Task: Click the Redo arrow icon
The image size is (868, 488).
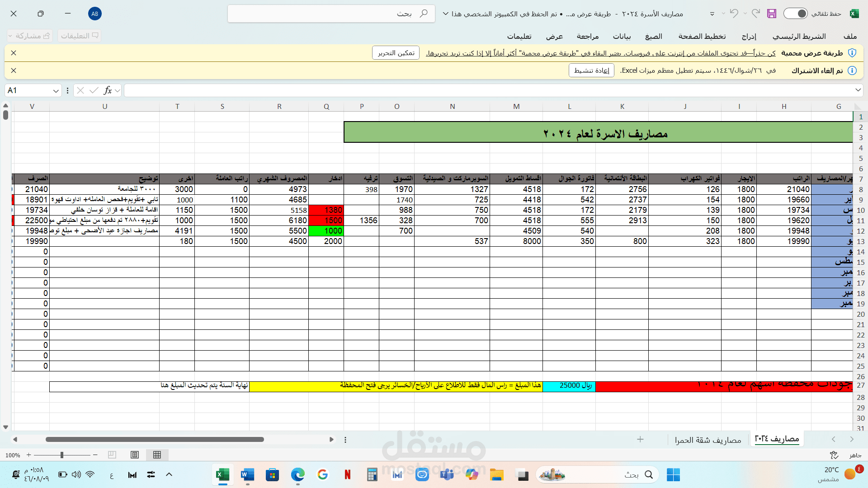Action: point(755,14)
